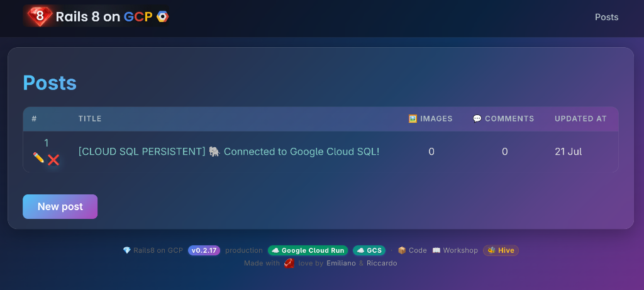644x290 pixels.
Task: Delete post 1 with the red X
Action: click(x=53, y=159)
